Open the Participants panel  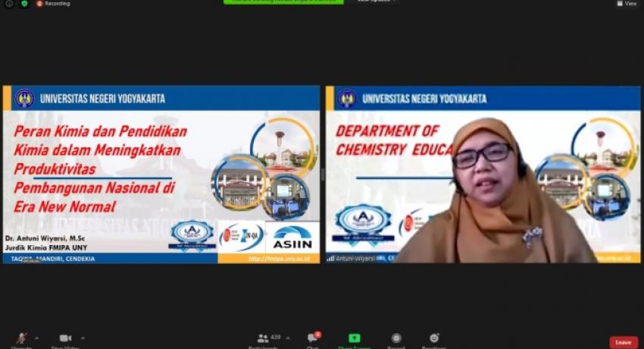(264, 340)
